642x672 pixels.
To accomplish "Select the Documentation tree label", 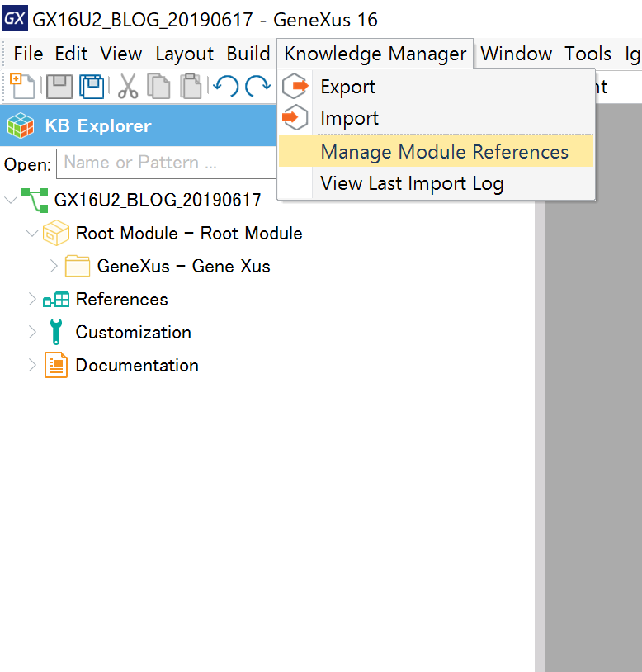I will point(137,365).
